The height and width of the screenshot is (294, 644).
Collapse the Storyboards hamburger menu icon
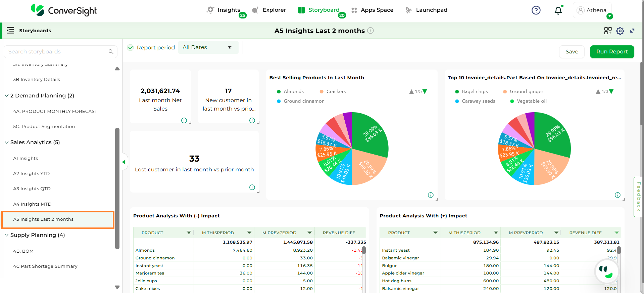click(10, 31)
